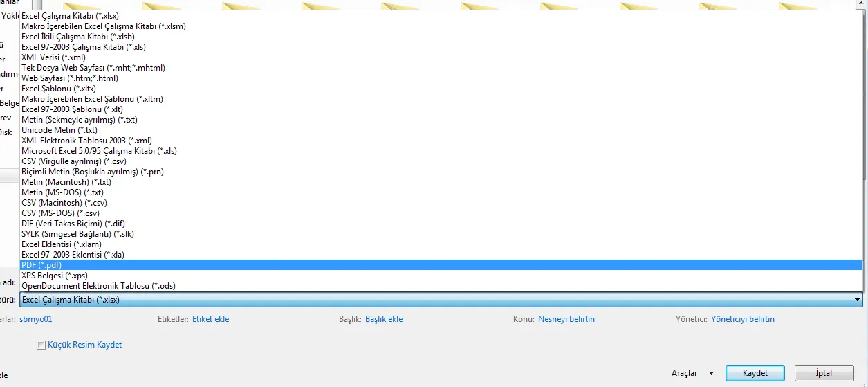Select PDF (*.pdf) file type

tap(41, 265)
